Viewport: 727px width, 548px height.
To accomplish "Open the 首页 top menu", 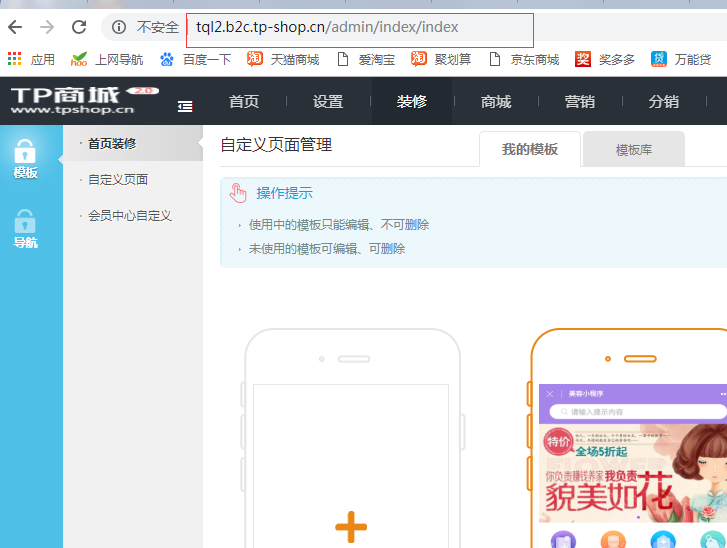I will coord(244,101).
